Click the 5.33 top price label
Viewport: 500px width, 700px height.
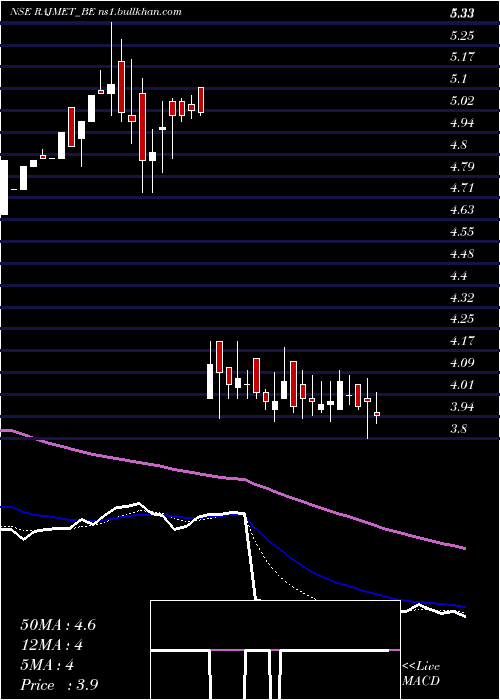462,14
